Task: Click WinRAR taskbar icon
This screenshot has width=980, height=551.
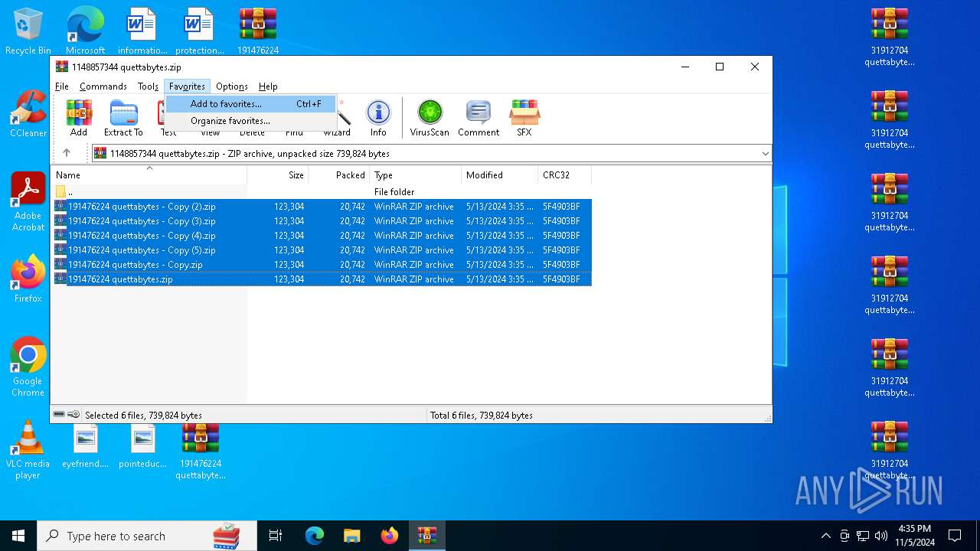Action: 426,536
